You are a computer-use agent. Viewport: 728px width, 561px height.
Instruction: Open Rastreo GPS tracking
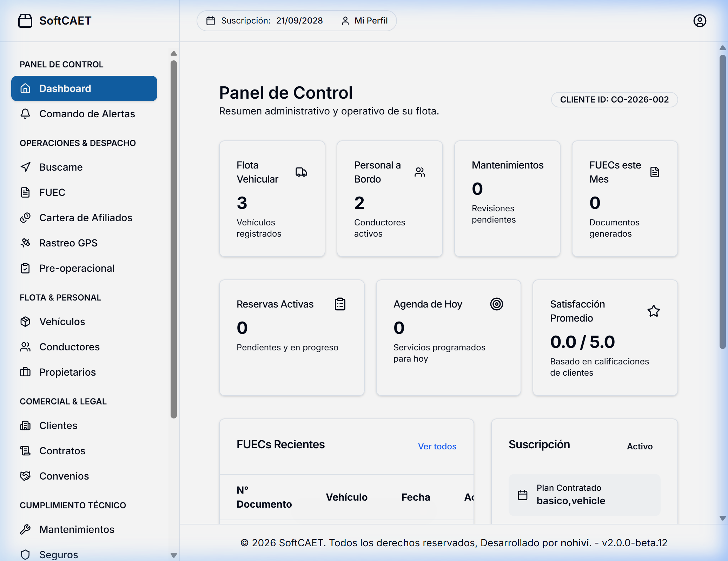[68, 243]
